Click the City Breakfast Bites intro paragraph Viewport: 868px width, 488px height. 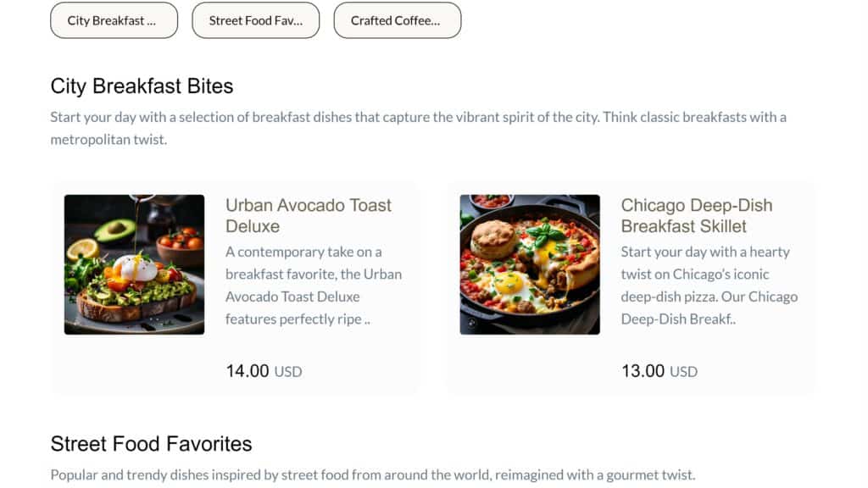[418, 128]
